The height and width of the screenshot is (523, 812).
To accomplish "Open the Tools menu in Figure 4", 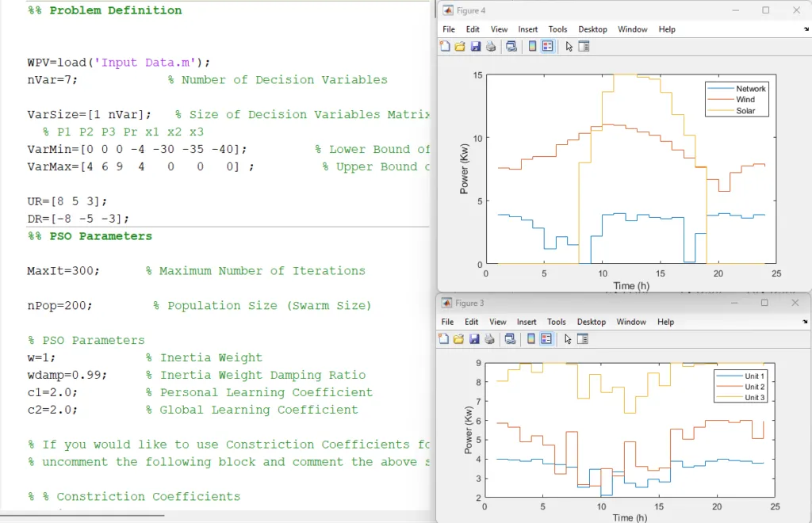I will pyautogui.click(x=557, y=29).
